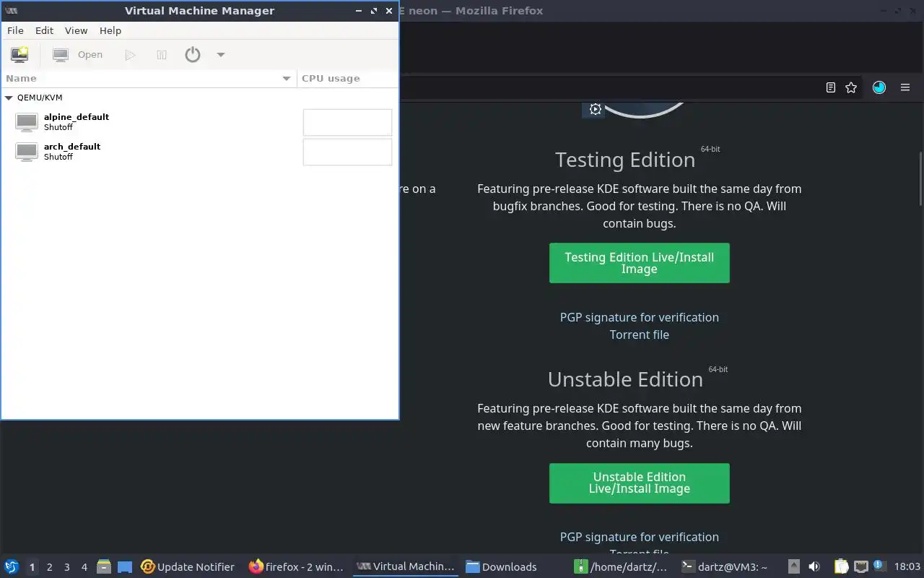The image size is (924, 578).
Task: Click the gear icon on the webpage
Action: pos(595,109)
